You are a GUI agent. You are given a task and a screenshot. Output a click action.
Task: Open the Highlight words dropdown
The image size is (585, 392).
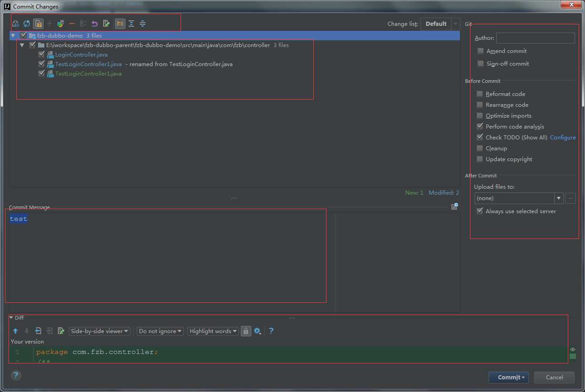click(x=213, y=331)
